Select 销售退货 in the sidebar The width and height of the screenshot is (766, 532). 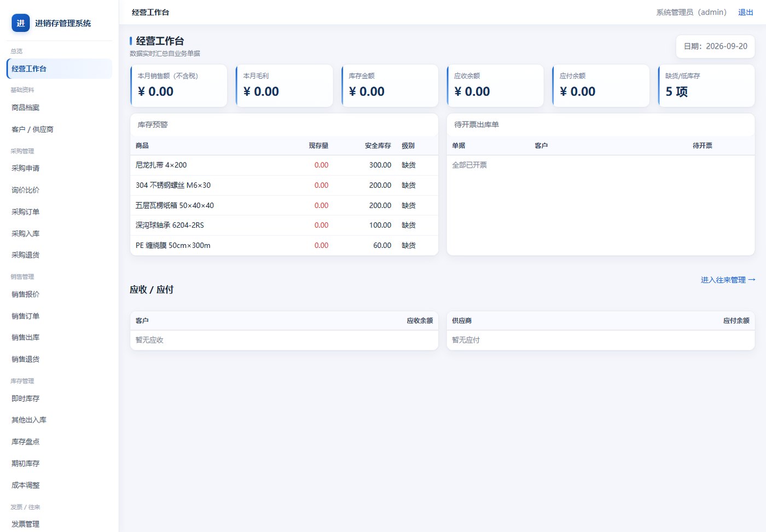[x=59, y=360]
